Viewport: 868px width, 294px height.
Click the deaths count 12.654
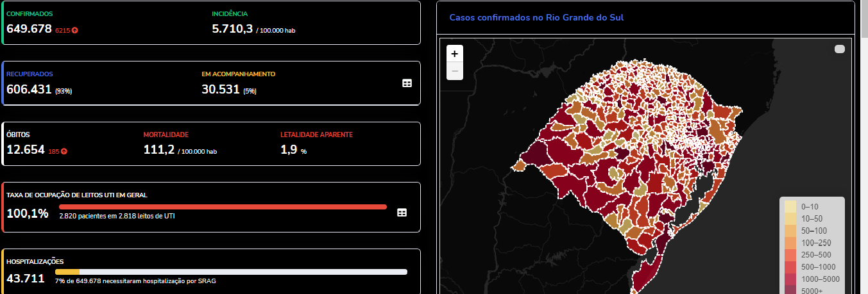coord(26,150)
